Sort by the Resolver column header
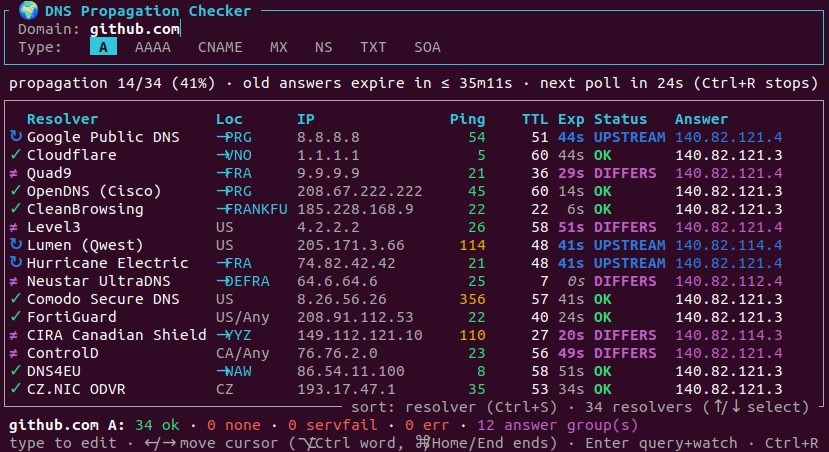This screenshot has height=452, width=829. tap(62, 119)
